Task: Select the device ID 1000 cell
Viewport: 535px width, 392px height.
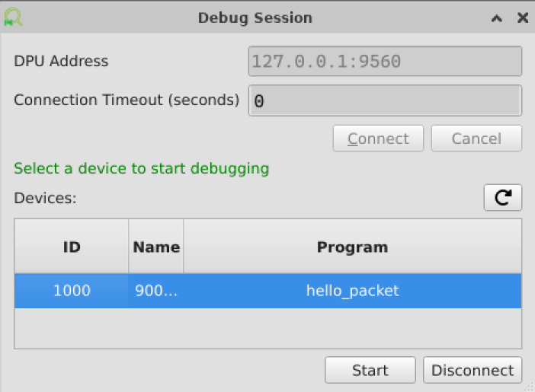Action: point(72,291)
